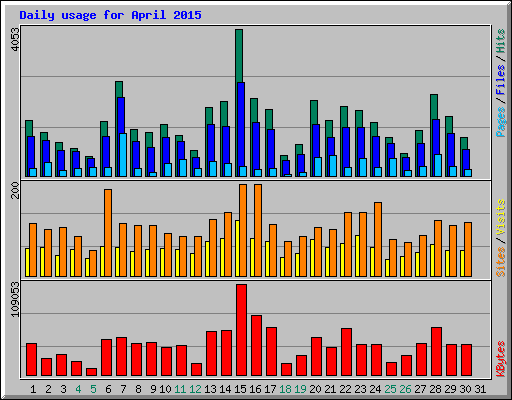Click day 24 on the x-axis
Screen dimensions: 512x400
[375, 389]
